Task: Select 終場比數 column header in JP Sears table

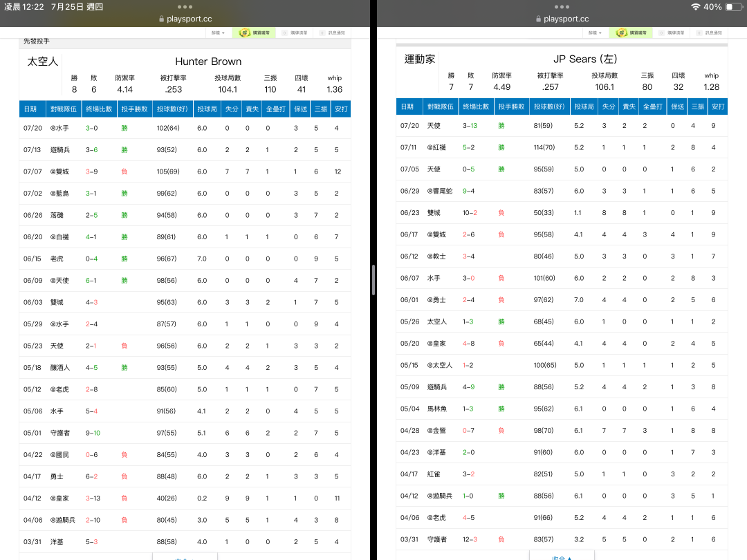Action: pyautogui.click(x=476, y=106)
